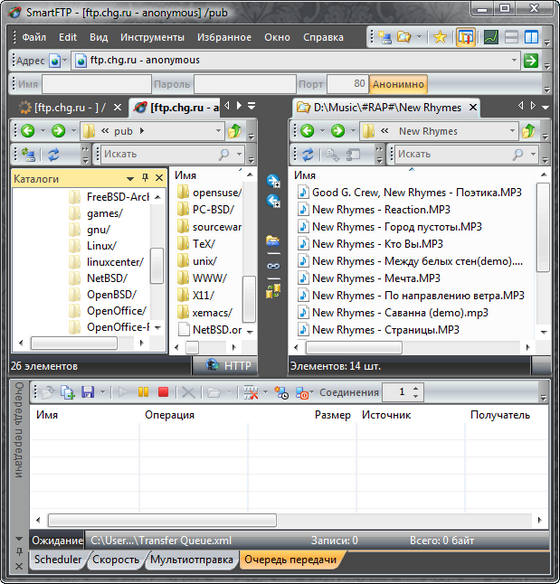This screenshot has width=560, height=584.
Task: Sort queue by Размер column header
Action: point(333,415)
